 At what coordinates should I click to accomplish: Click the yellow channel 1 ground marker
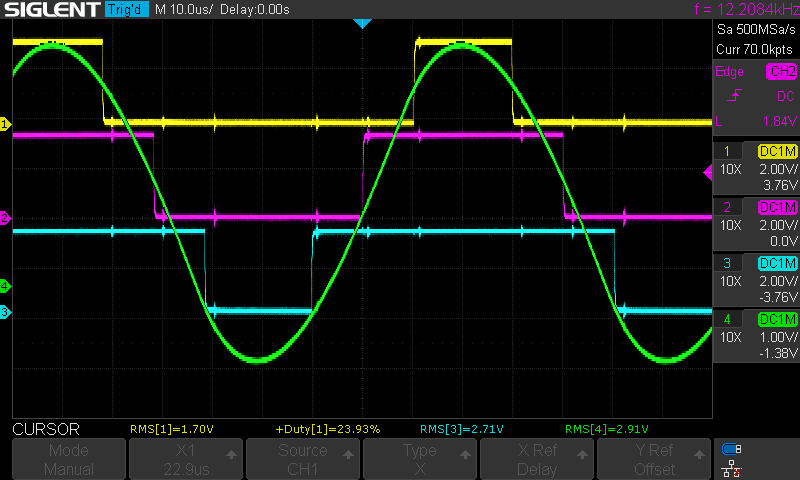[5, 124]
